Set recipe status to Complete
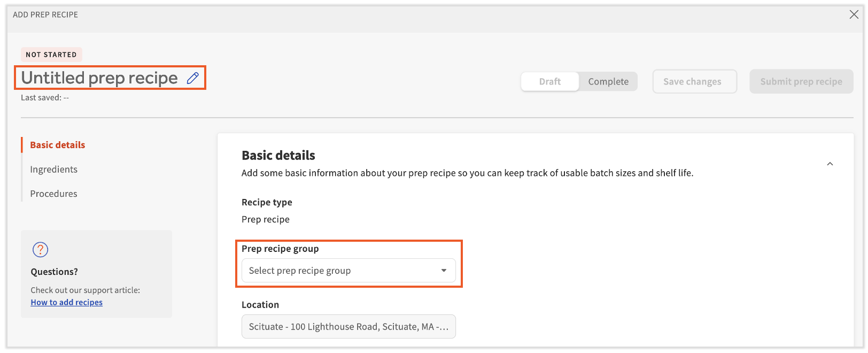This screenshot has width=868, height=353. click(x=608, y=82)
